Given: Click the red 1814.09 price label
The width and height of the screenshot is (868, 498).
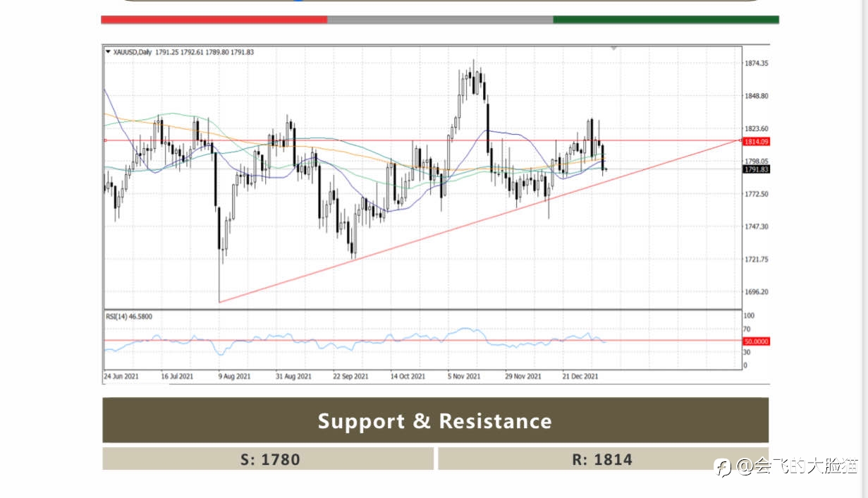Looking at the screenshot, I should (x=756, y=141).
